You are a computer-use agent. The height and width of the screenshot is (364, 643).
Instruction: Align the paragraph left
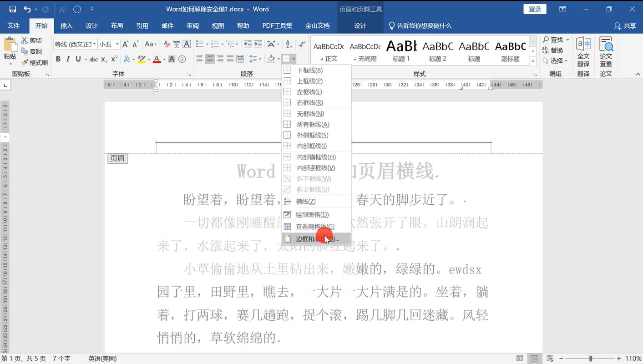click(x=200, y=59)
